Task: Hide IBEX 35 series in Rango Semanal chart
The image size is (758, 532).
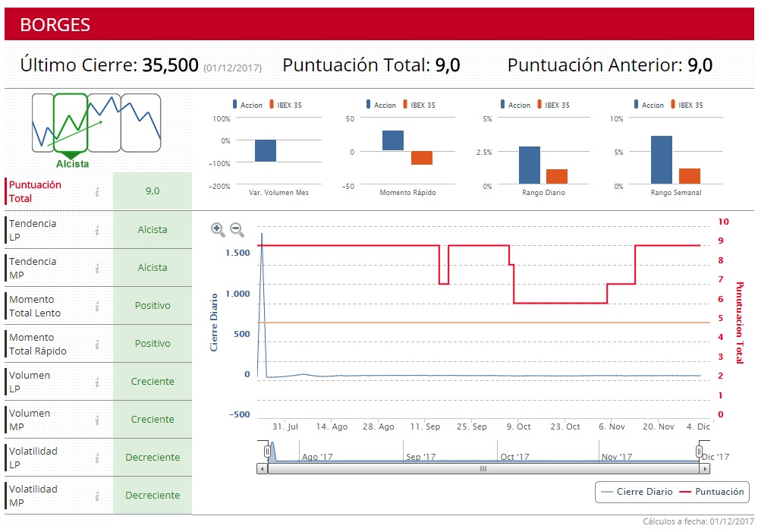Action: pyautogui.click(x=684, y=105)
